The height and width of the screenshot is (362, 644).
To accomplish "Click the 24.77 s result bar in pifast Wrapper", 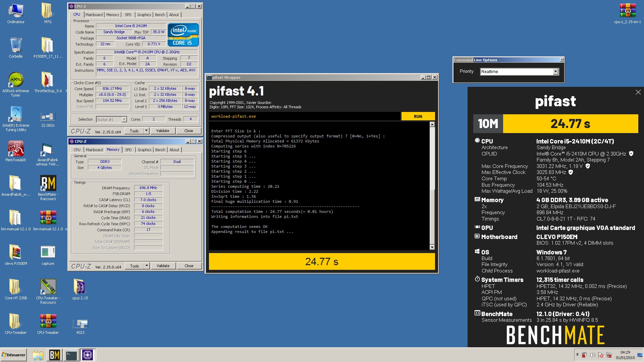I will 322,261.
